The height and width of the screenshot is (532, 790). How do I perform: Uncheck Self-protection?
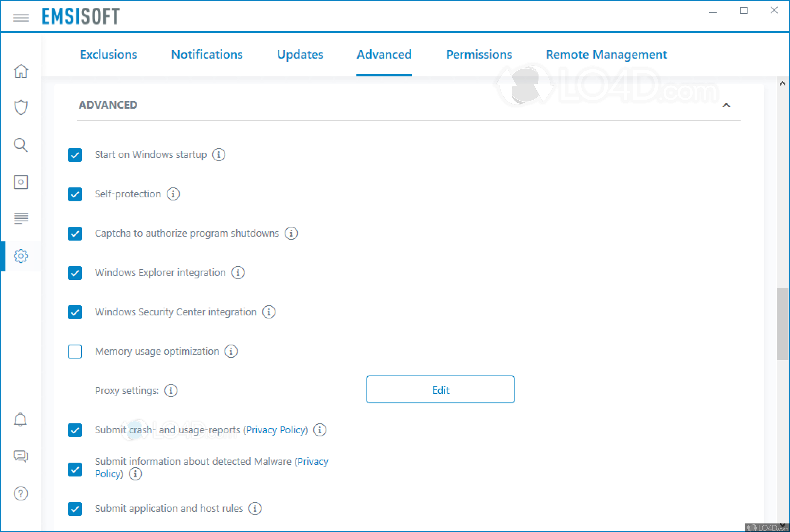75,194
